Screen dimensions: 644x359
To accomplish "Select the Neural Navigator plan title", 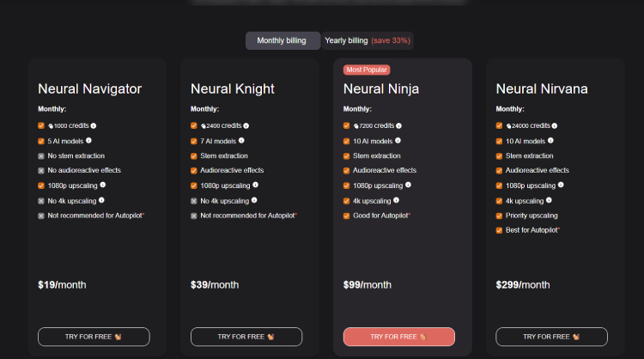I will point(89,88).
